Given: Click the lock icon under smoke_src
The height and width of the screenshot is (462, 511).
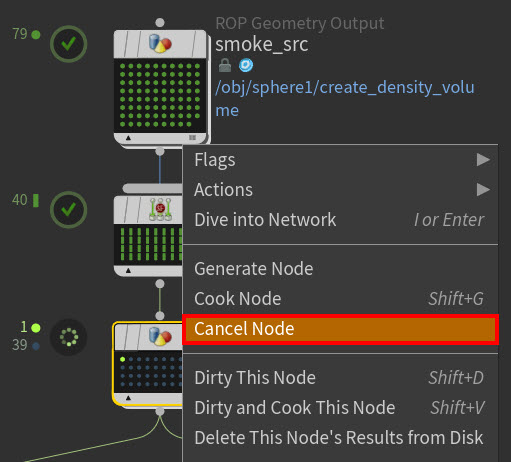Looking at the screenshot, I should [225, 65].
